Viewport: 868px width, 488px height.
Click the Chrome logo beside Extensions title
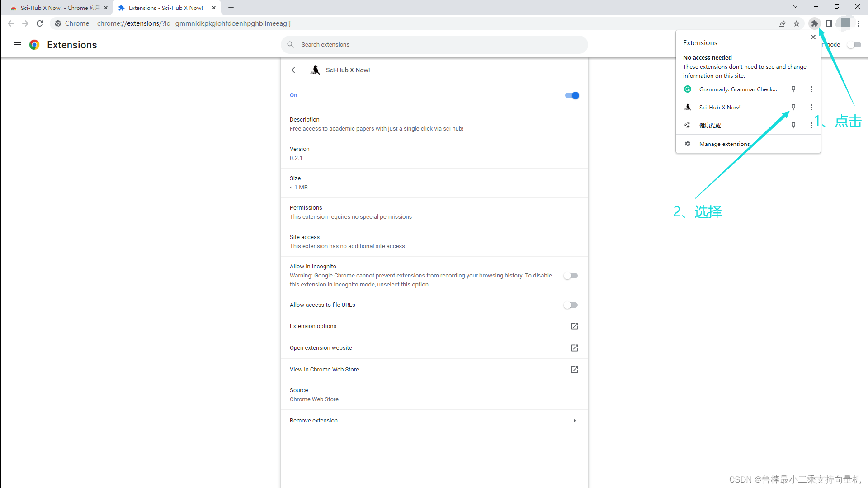click(34, 45)
